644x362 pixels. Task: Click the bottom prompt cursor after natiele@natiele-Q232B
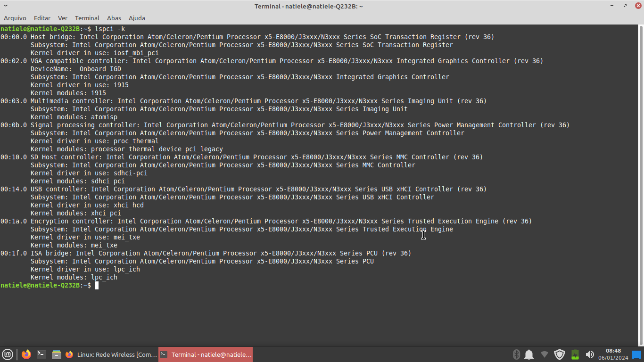97,285
